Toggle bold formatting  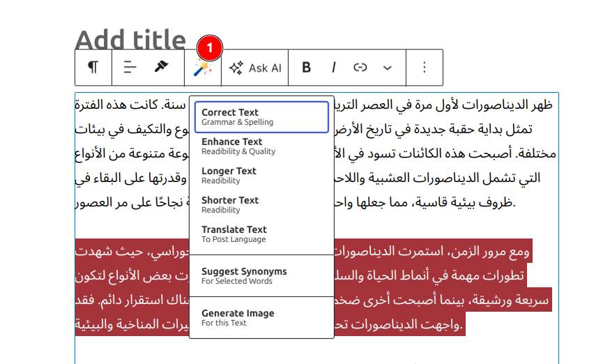(306, 68)
